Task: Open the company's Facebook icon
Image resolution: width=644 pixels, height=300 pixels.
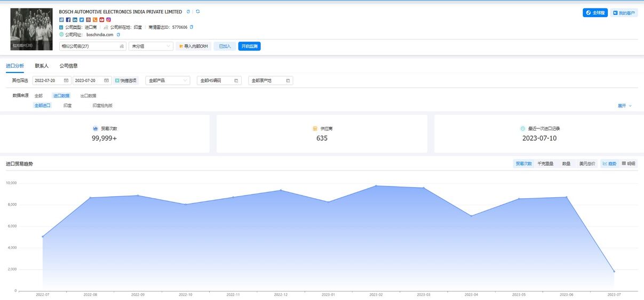Action: tap(68, 20)
